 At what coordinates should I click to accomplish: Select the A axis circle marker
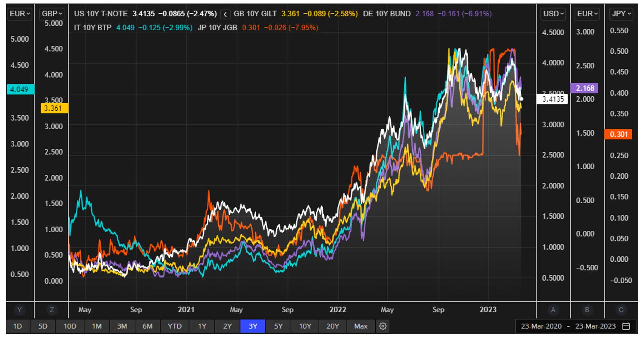[x=553, y=310]
